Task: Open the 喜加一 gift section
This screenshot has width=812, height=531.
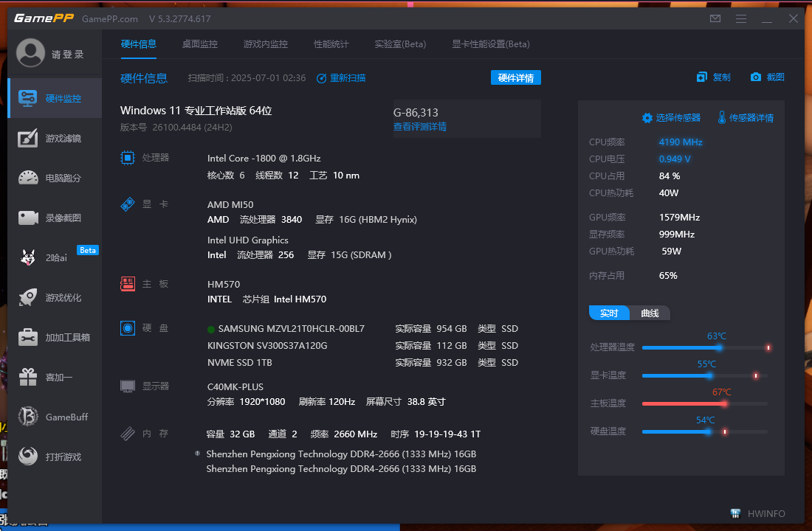Action: [55, 378]
